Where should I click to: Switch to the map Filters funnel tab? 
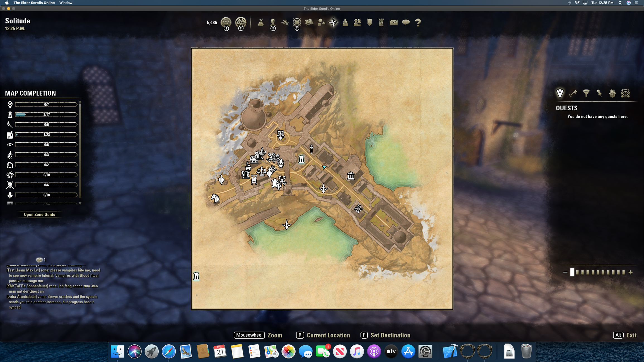tap(586, 93)
